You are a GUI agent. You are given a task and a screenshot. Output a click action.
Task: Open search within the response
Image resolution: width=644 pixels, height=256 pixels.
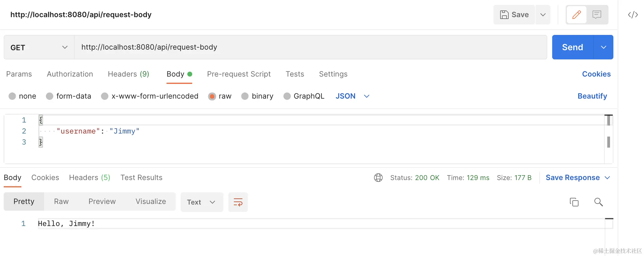tap(598, 202)
